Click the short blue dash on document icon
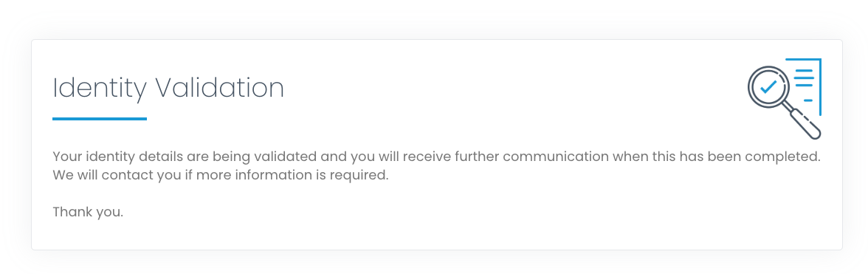 click(808, 100)
